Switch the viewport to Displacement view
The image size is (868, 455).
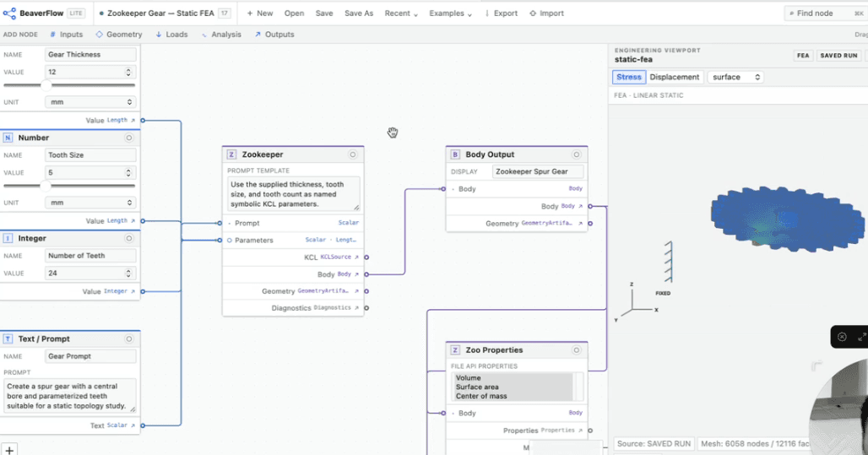pyautogui.click(x=675, y=78)
